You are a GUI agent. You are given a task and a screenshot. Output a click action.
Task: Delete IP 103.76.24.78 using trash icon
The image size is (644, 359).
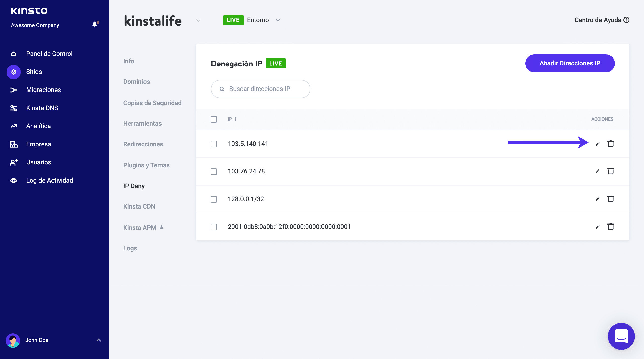point(611,171)
